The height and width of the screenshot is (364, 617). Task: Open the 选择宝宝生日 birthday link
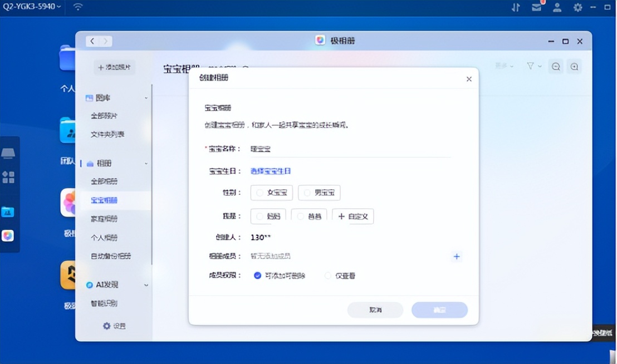[270, 171]
